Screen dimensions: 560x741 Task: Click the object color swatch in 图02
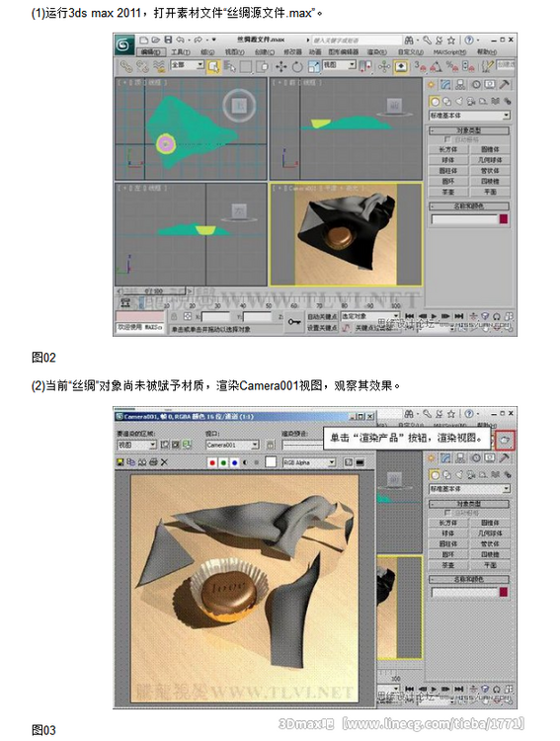(504, 219)
